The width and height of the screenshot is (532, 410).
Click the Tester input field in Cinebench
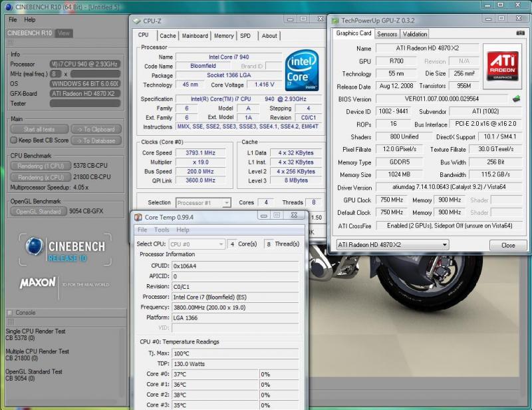(85, 103)
